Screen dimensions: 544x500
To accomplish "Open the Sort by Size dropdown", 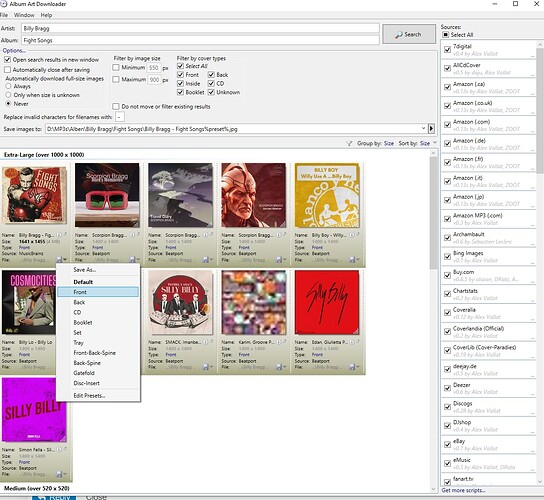I will click(x=425, y=143).
